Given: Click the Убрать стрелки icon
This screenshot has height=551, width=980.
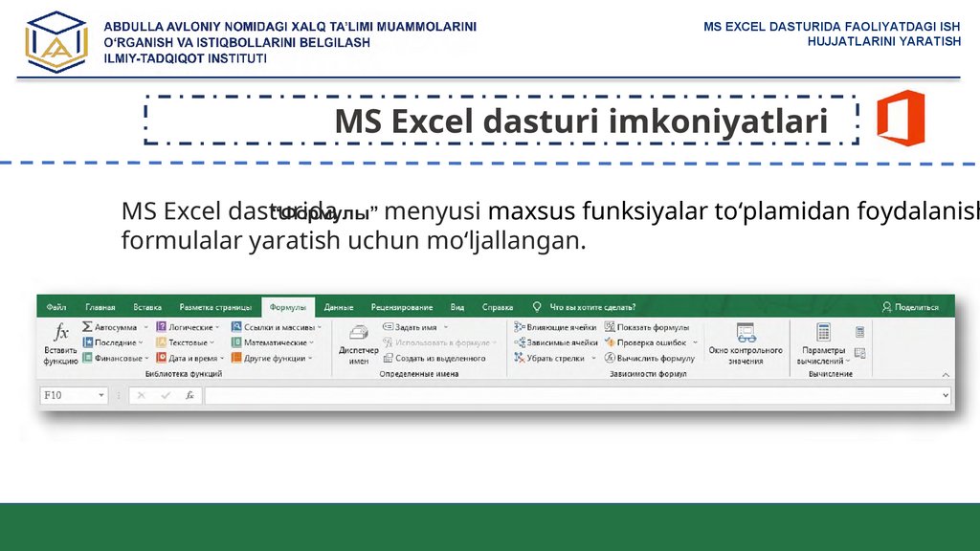Looking at the screenshot, I should [x=519, y=358].
